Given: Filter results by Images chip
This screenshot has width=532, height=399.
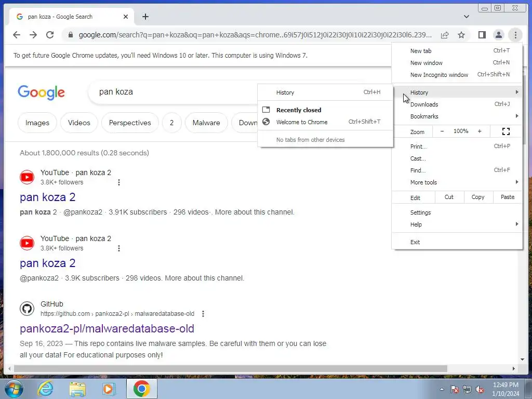Looking at the screenshot, I should (x=37, y=123).
